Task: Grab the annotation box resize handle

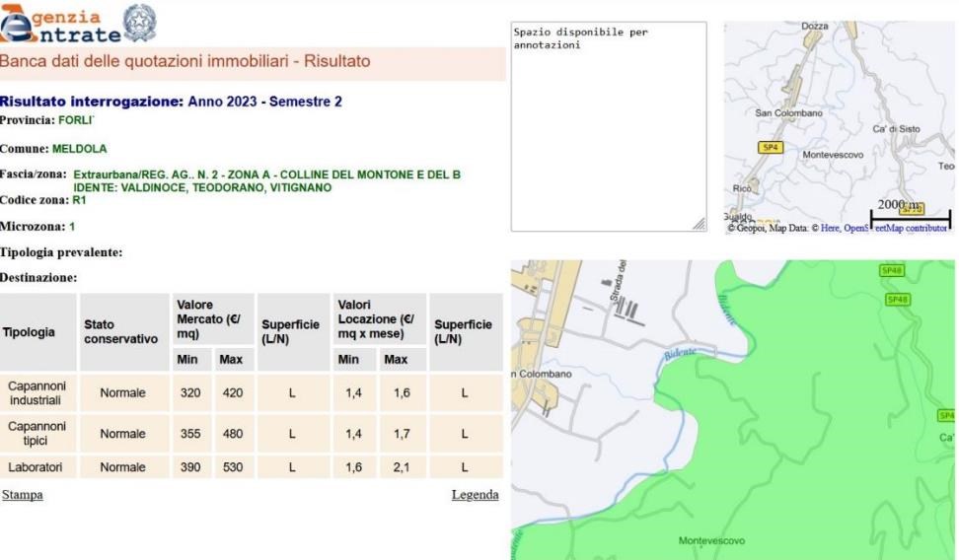Action: pos(701,225)
